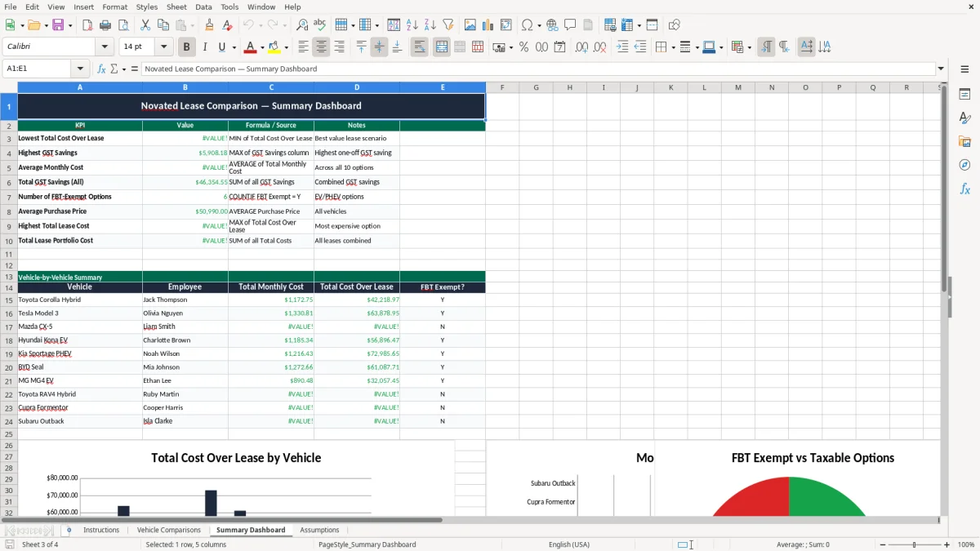This screenshot has height=551, width=980.
Task: Toggle Underline formatting
Action: tap(221, 47)
